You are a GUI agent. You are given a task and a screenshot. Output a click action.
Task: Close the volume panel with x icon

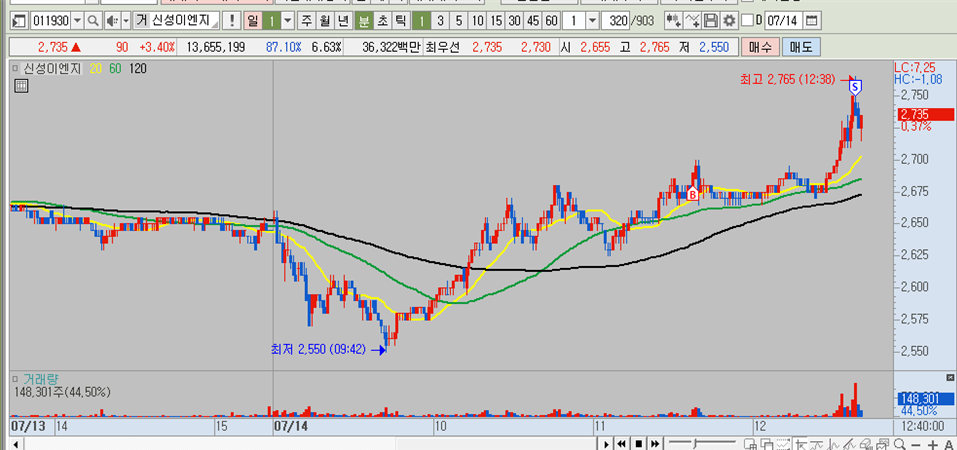pyautogui.click(x=949, y=379)
